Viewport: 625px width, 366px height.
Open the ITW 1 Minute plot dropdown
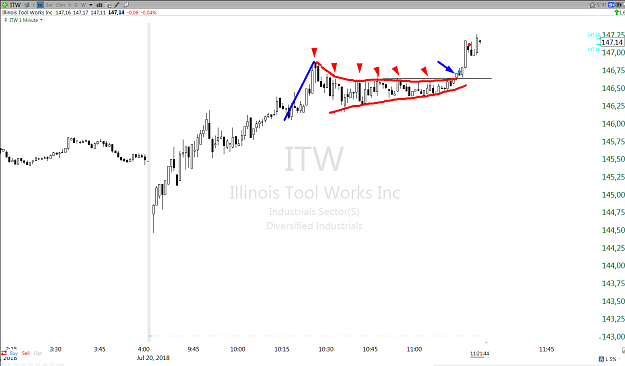click(41, 20)
